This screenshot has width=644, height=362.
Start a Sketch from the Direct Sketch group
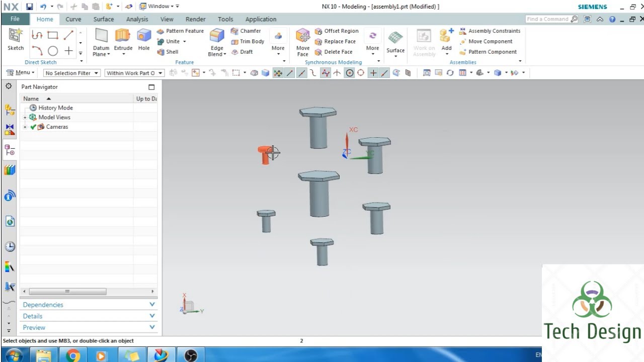15,39
